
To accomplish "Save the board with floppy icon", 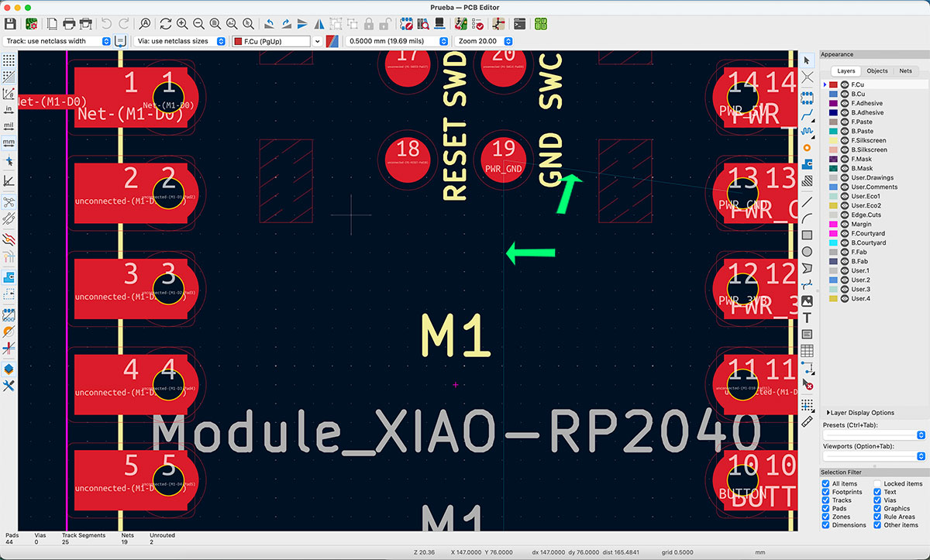I will tap(10, 24).
